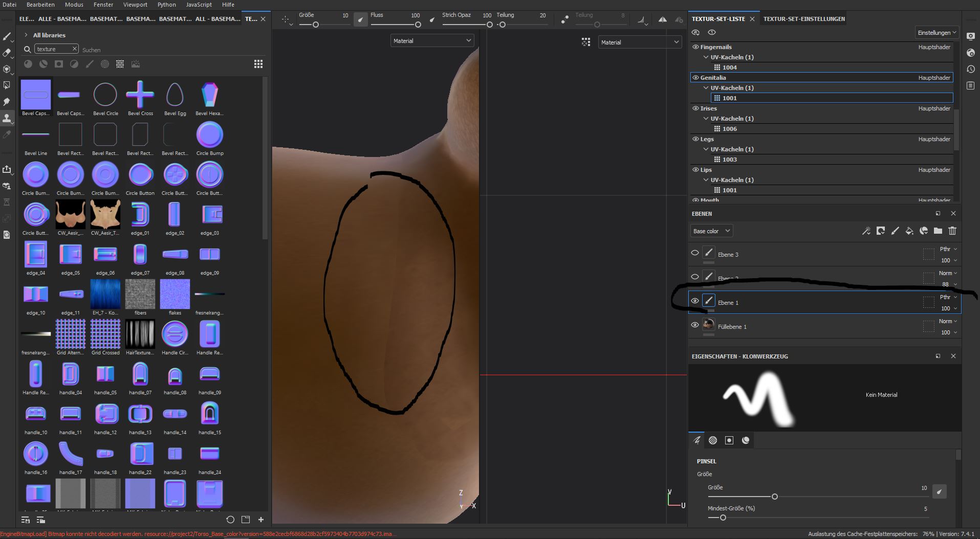Viewport: 980px width, 539px height.
Task: Select the Ebene 3 layer
Action: point(825,254)
